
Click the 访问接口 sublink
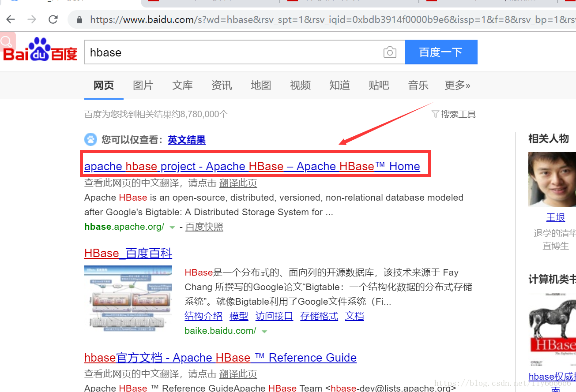pyautogui.click(x=274, y=316)
